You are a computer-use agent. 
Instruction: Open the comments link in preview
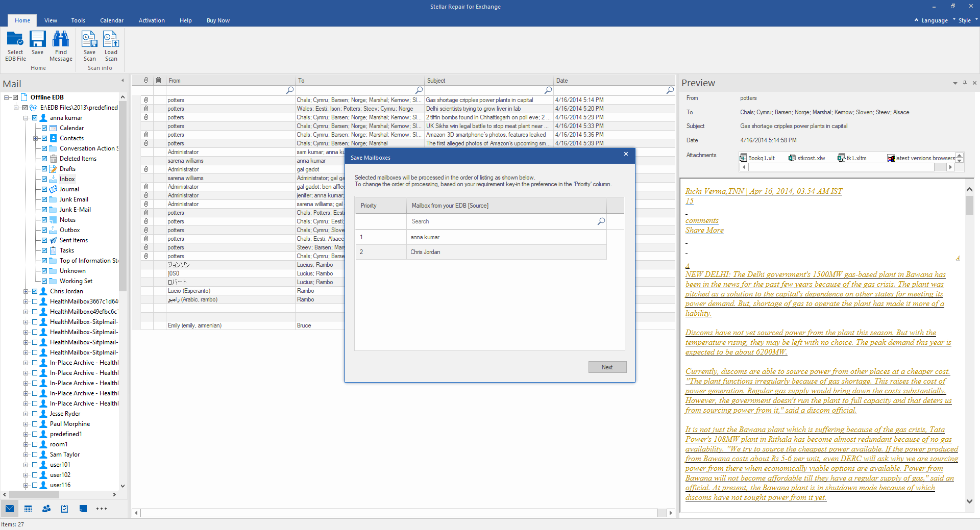point(702,220)
